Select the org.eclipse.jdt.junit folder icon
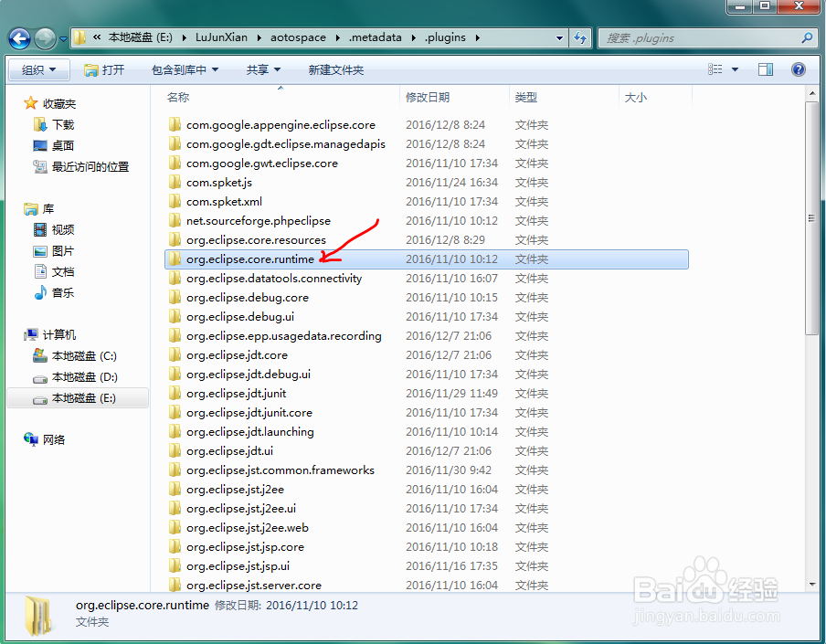 pos(175,394)
